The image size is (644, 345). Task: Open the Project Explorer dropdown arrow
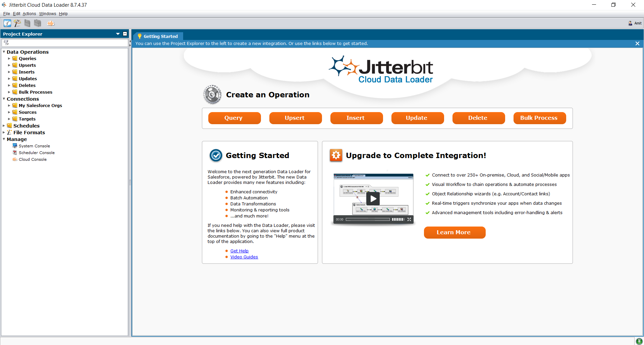coord(118,34)
